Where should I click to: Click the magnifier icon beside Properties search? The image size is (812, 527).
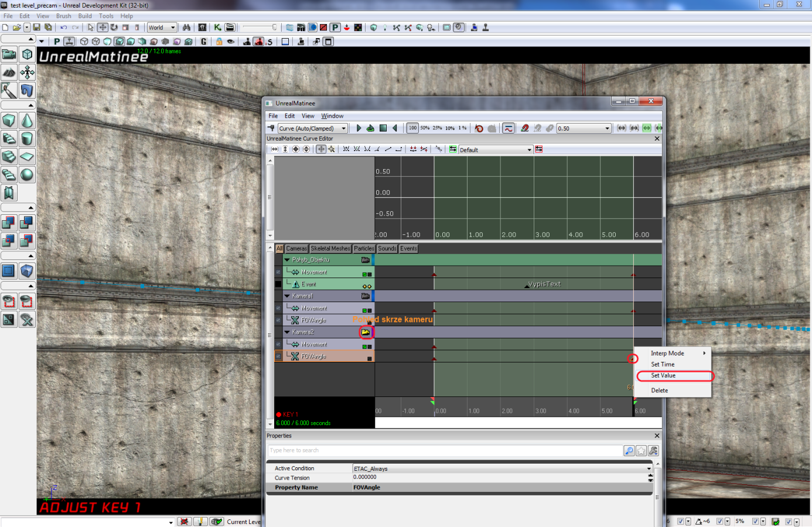tap(629, 451)
